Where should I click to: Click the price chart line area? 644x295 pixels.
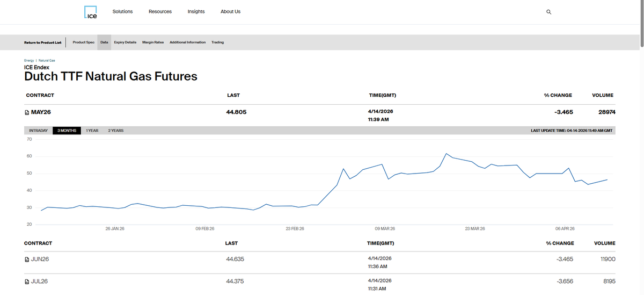(x=325, y=182)
